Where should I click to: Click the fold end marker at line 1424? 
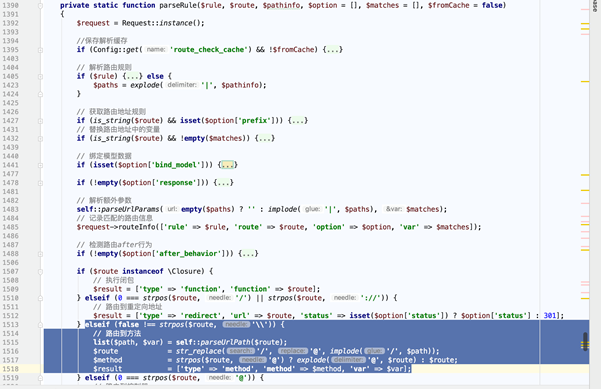40,94
